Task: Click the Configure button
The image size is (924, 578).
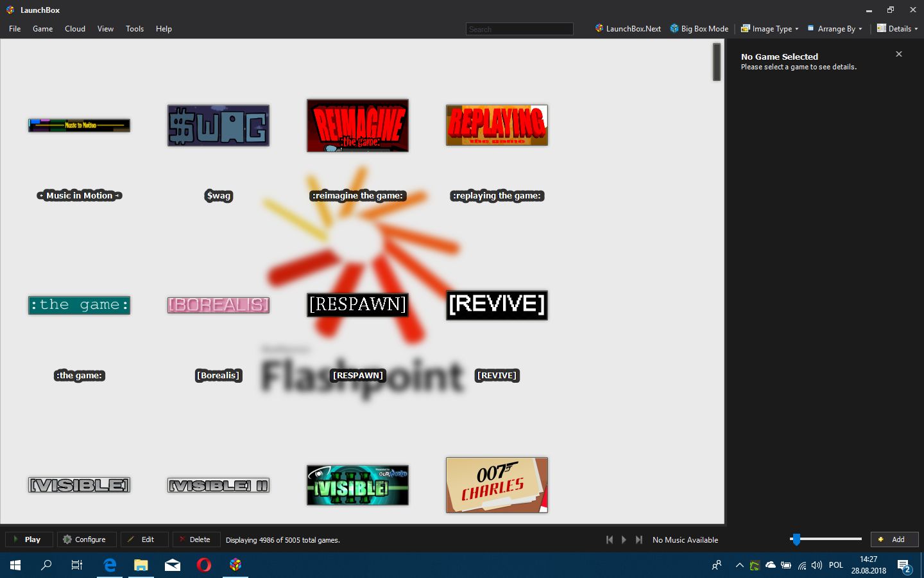Action: (87, 539)
